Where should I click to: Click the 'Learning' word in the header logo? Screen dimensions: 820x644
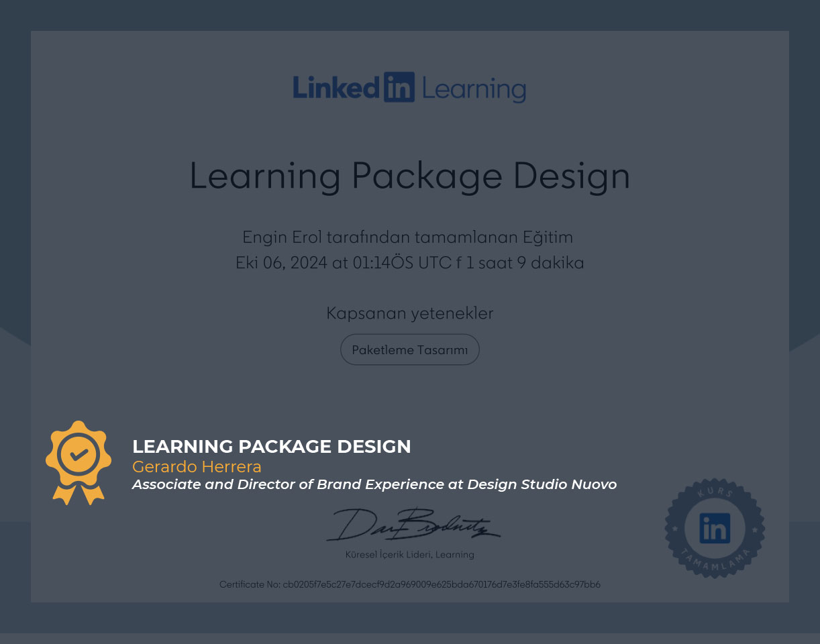point(474,89)
